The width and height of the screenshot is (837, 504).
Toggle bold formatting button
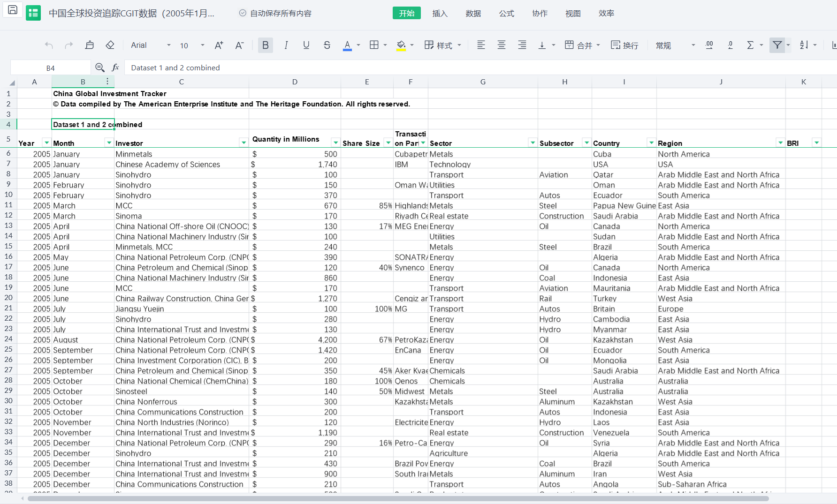click(266, 45)
